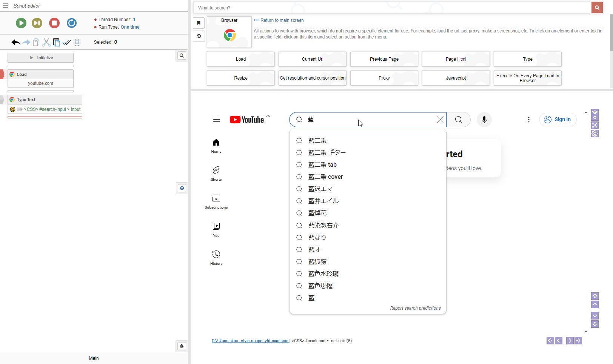Viewport: 613px width, 364px height.
Task: Stop the script using the red stop icon
Action: pos(54,23)
